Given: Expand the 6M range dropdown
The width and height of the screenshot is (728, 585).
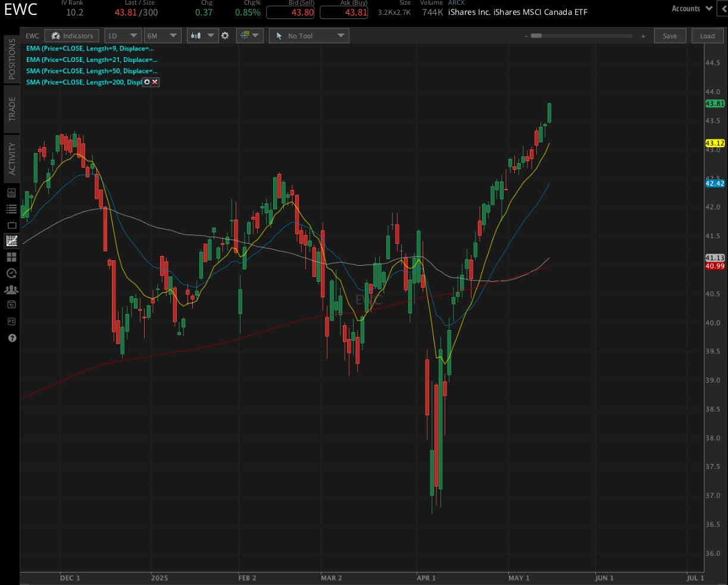Looking at the screenshot, I should tap(162, 35).
